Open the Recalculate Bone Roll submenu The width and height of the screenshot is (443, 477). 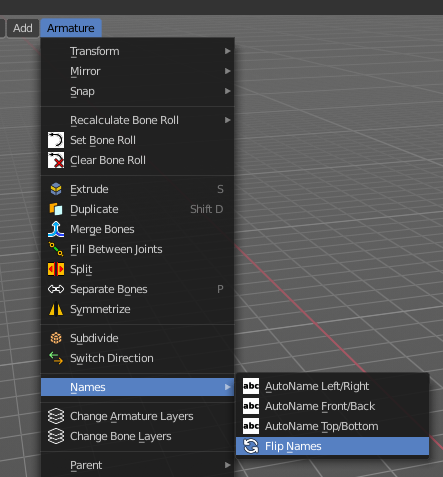(x=137, y=120)
